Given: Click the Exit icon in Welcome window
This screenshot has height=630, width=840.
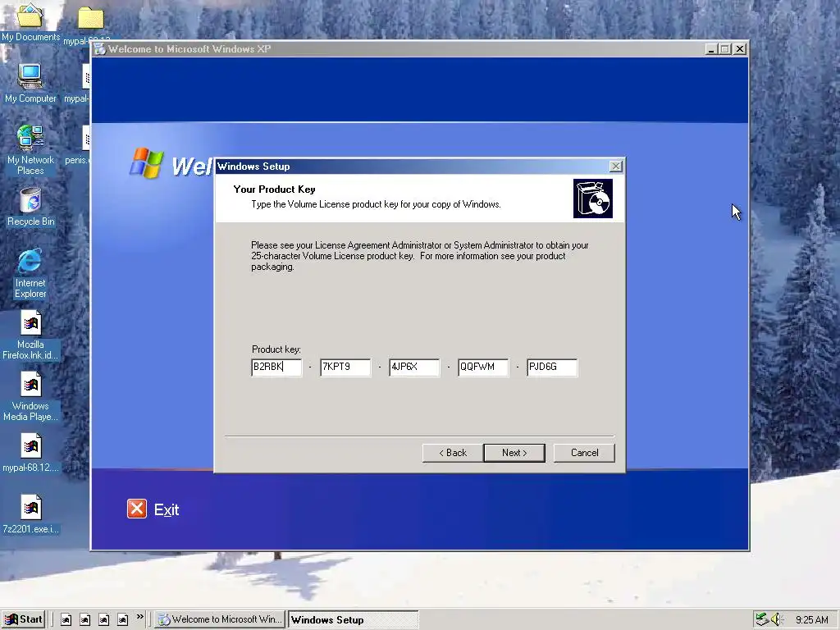Looking at the screenshot, I should [x=137, y=509].
